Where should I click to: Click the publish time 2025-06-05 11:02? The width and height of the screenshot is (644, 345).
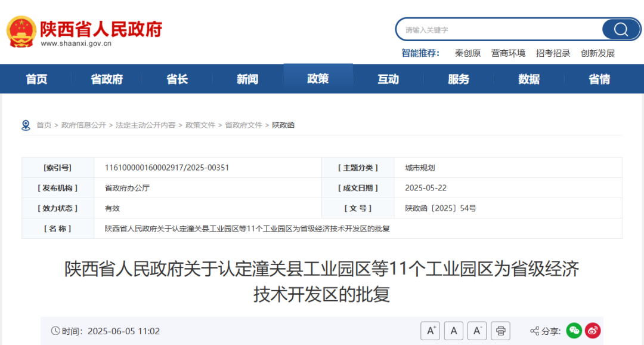click(123, 331)
